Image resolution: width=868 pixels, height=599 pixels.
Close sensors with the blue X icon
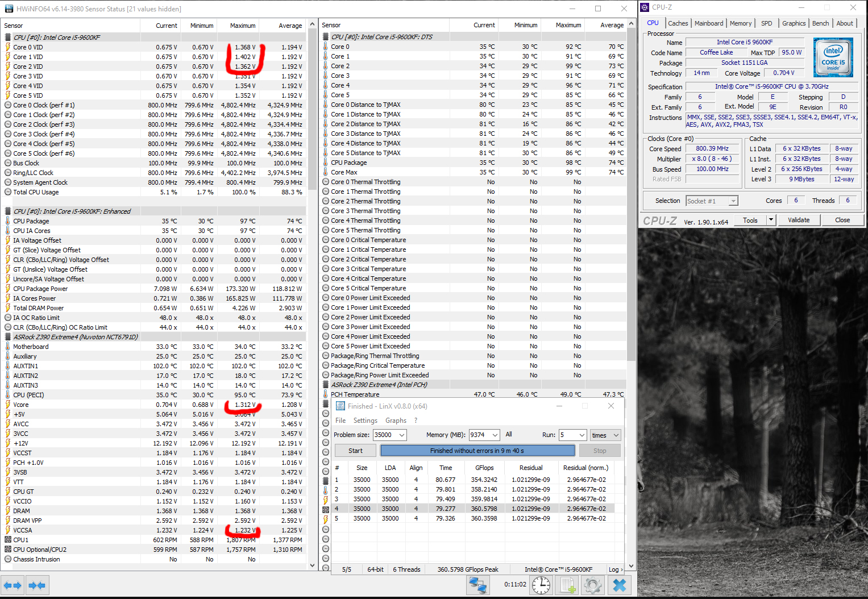pyautogui.click(x=620, y=585)
